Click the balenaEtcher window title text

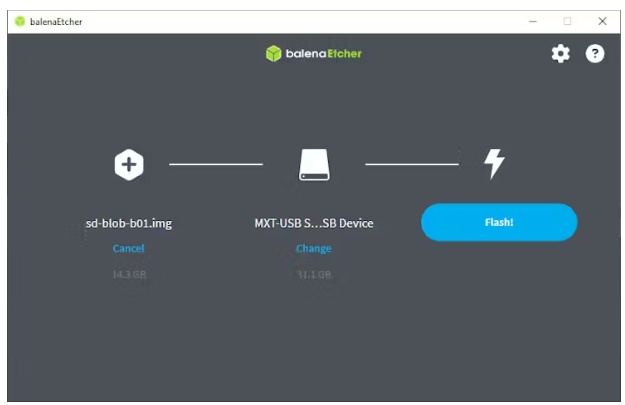(56, 21)
